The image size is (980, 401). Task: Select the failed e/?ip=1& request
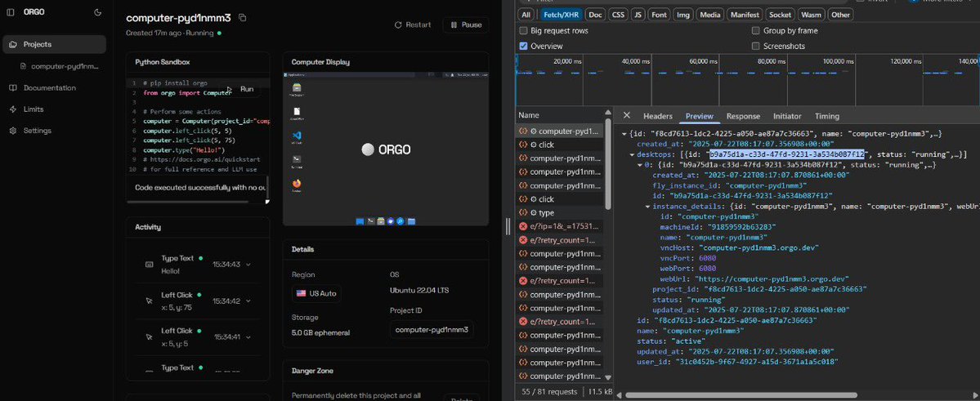(x=560, y=227)
